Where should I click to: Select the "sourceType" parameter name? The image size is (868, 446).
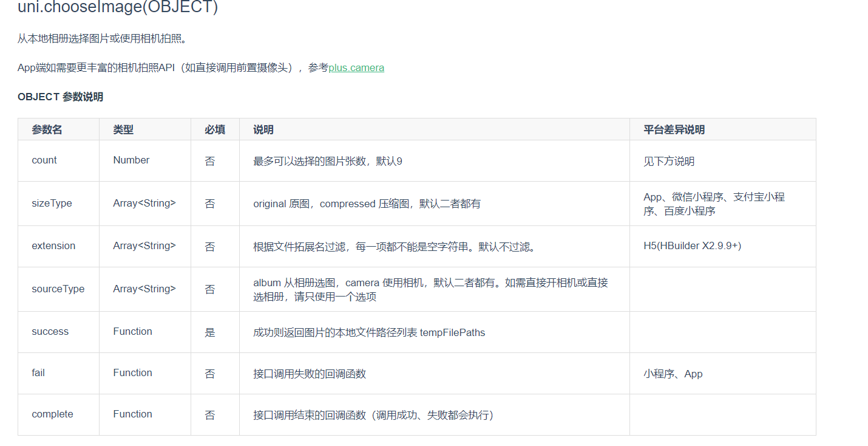pos(58,289)
